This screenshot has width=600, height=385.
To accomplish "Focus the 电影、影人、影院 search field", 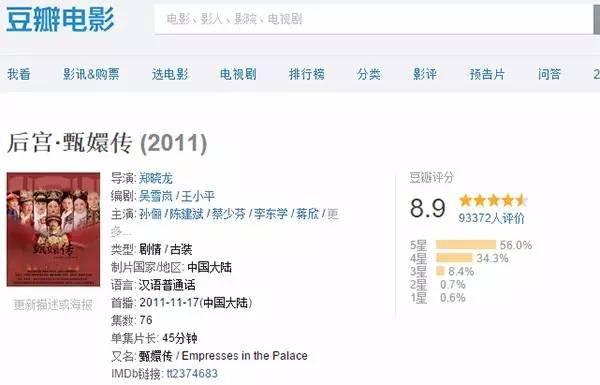I will tap(374, 19).
